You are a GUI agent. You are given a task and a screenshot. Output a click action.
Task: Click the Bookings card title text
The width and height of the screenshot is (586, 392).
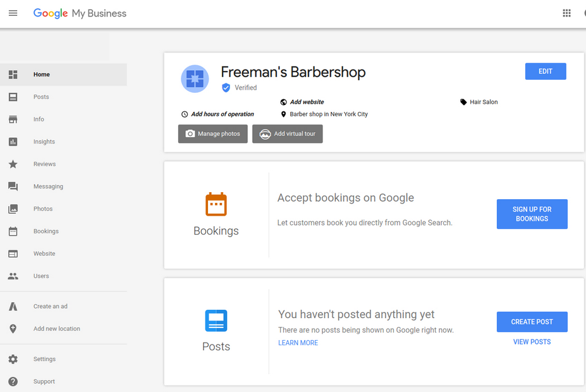pos(216,231)
